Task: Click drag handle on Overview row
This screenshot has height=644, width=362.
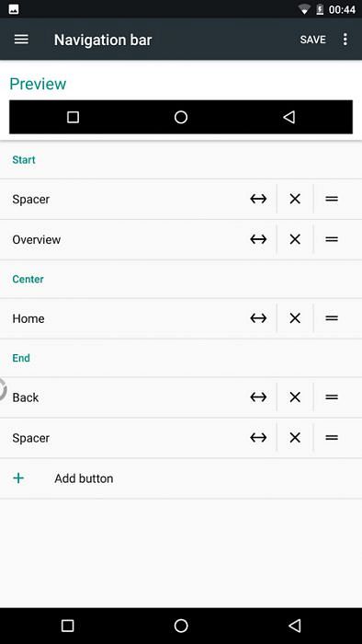Action: coord(332,239)
